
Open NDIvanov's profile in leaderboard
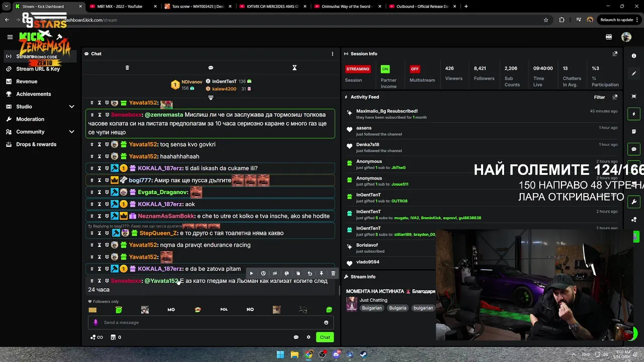tap(192, 81)
